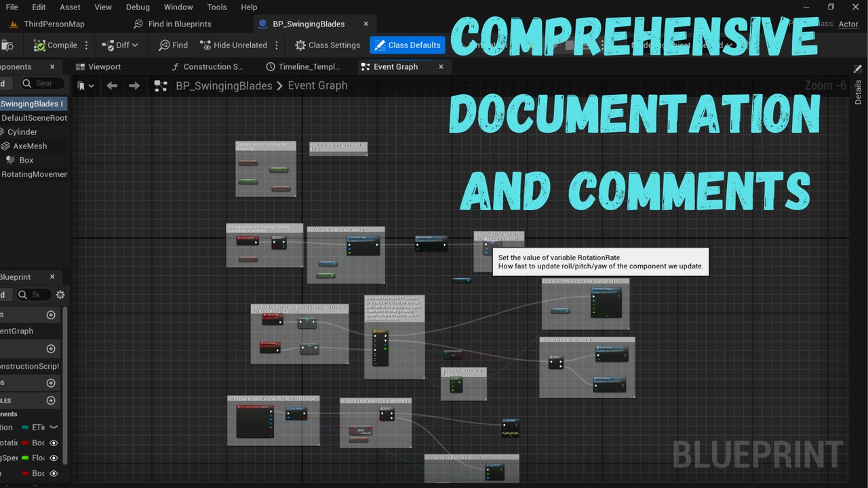This screenshot has width=868, height=488.
Task: Select the DefaultSceneRoot component
Action: (34, 118)
